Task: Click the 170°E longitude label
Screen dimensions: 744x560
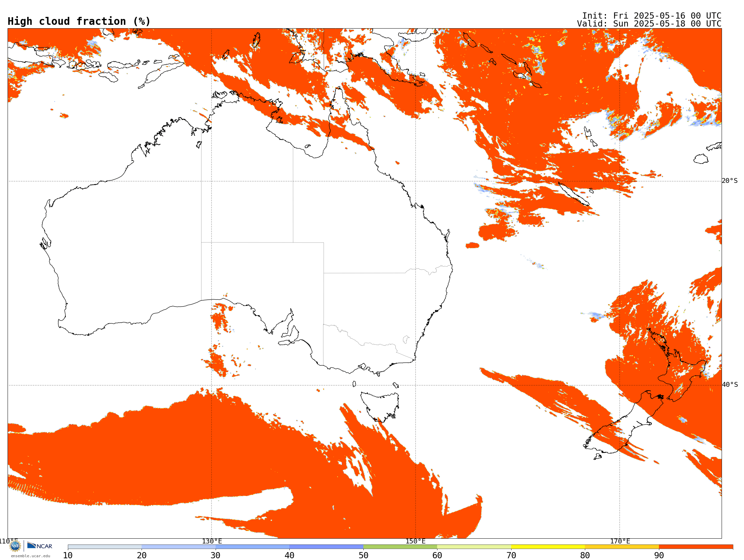Action: point(620,541)
